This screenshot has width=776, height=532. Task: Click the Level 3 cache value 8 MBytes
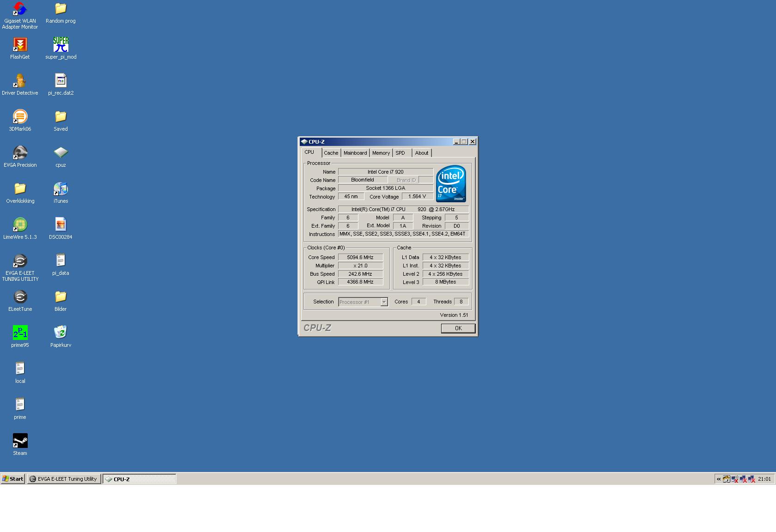[x=446, y=282]
